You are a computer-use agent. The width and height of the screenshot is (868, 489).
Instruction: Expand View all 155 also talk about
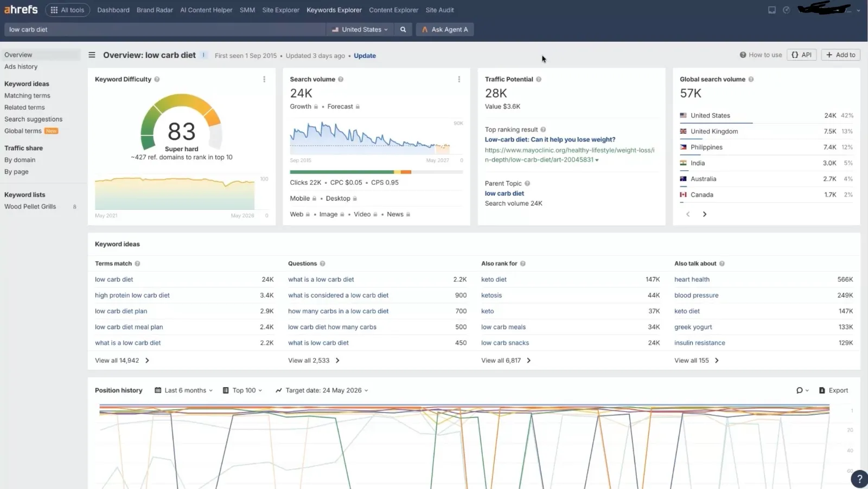point(697,361)
